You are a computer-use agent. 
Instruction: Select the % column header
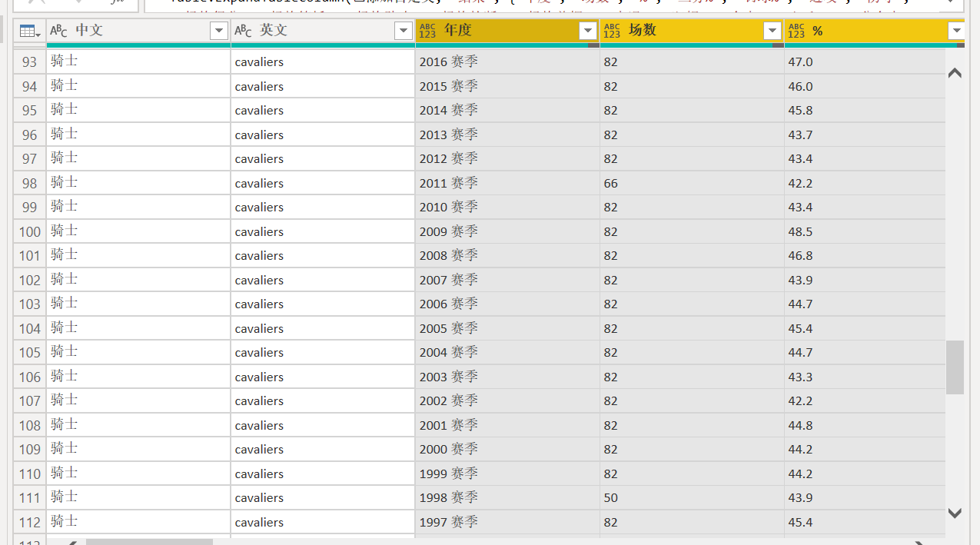pyautogui.click(x=875, y=31)
